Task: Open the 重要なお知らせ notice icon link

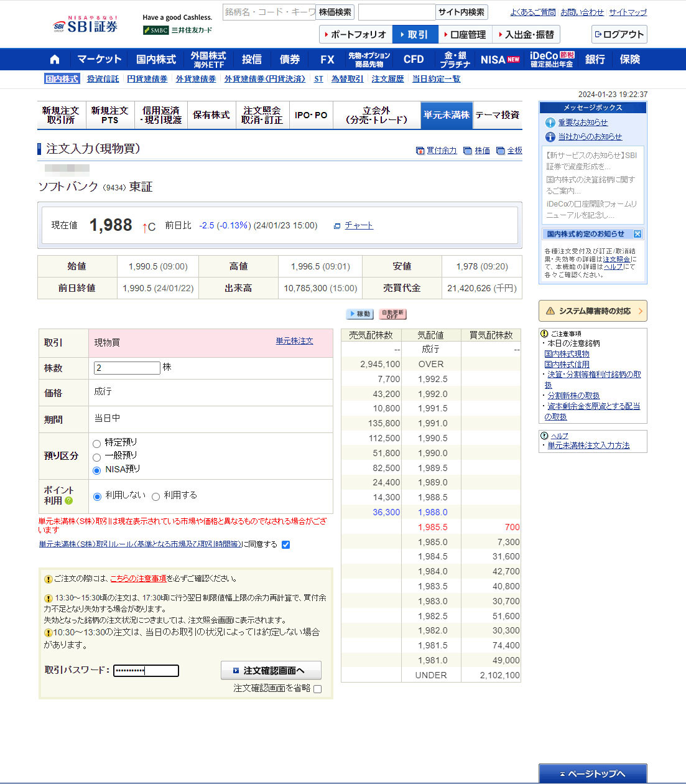Action: tap(550, 123)
